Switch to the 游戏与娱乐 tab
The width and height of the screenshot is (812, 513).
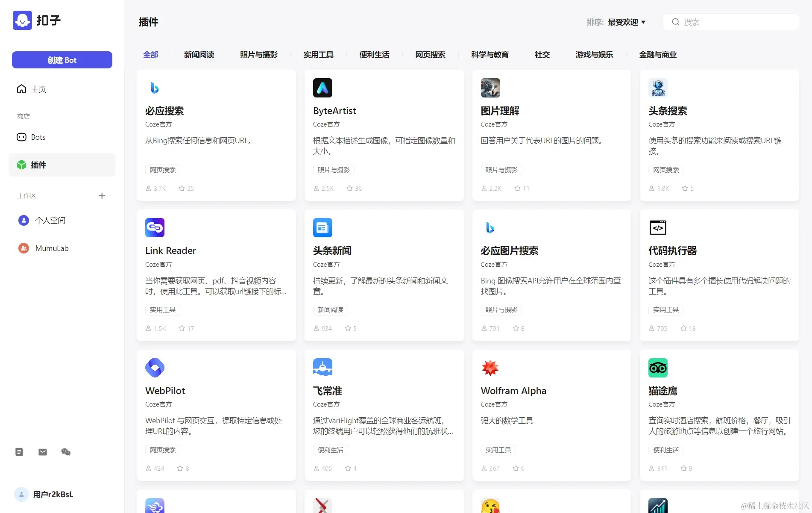pos(595,55)
